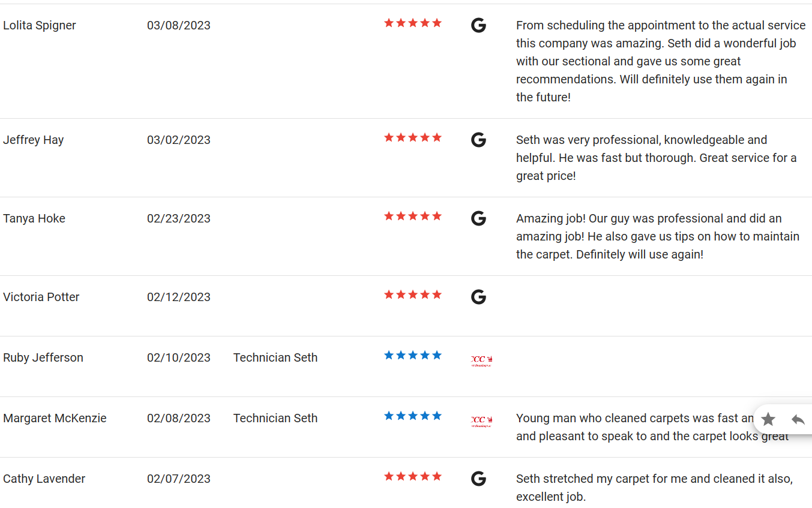Click the red company logo in Ruby Jefferson's row
812x508 pixels.
pyautogui.click(x=482, y=360)
